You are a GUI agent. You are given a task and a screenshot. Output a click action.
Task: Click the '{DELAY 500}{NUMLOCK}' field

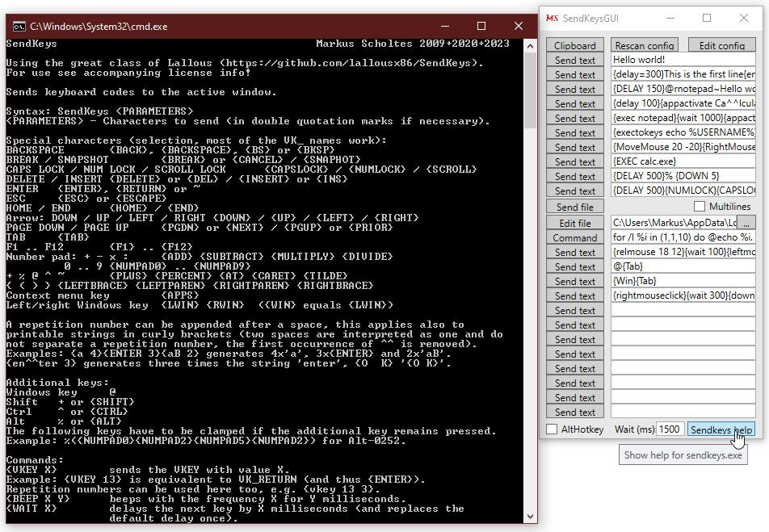coord(683,191)
